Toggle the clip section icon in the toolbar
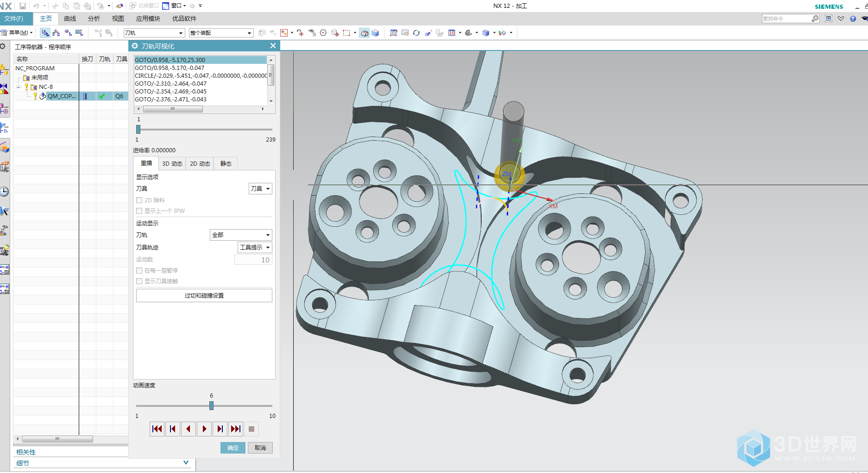Image resolution: width=868 pixels, height=473 pixels. (x=502, y=33)
